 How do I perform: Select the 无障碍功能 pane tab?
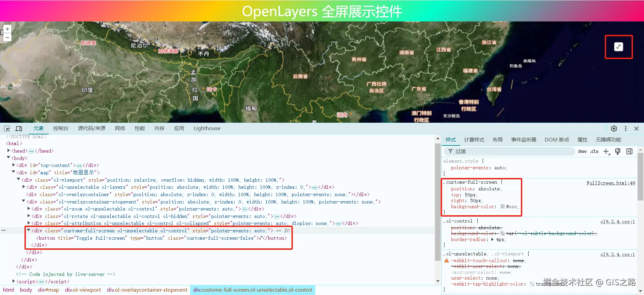608,140
